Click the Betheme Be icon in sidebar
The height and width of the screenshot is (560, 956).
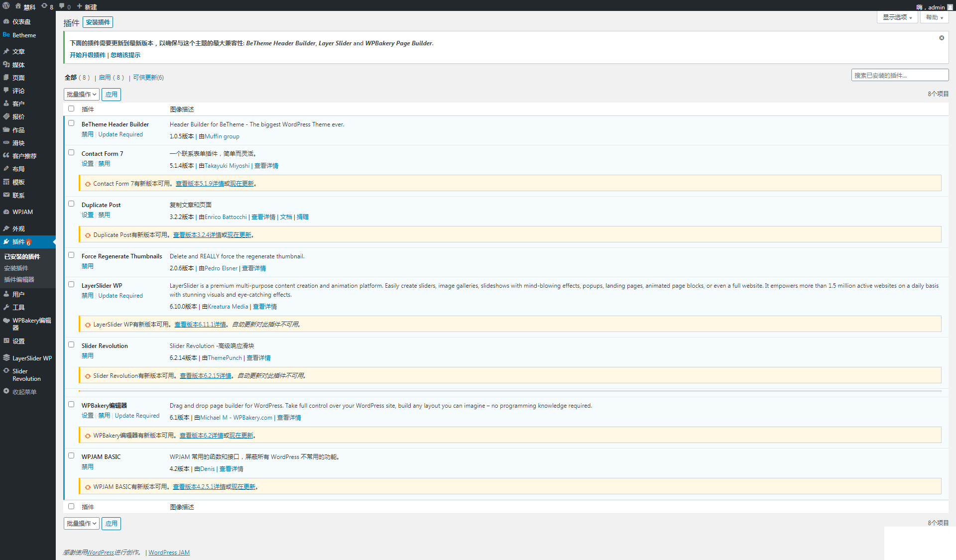(6, 35)
